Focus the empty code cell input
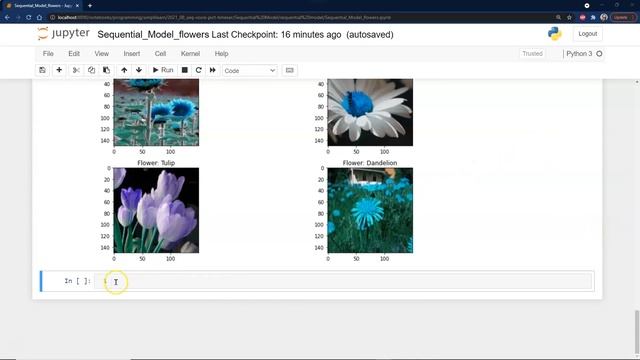This screenshot has height=360, width=640. pyautogui.click(x=343, y=281)
